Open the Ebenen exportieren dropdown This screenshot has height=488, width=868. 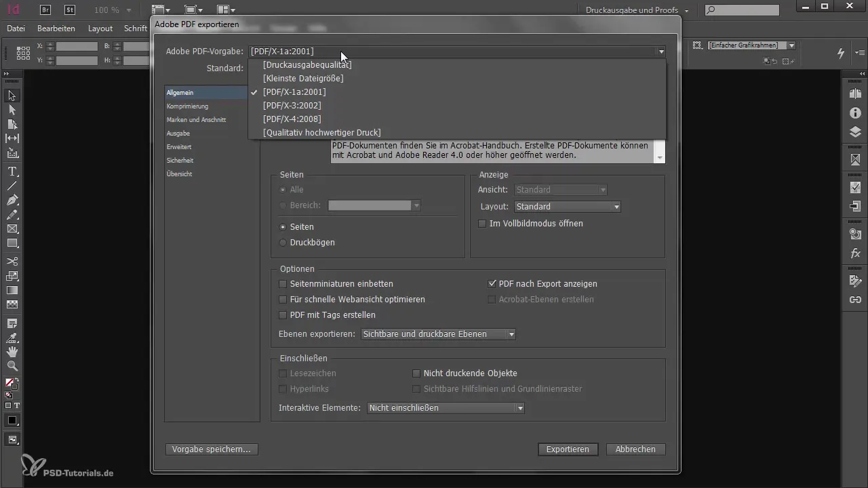point(439,334)
